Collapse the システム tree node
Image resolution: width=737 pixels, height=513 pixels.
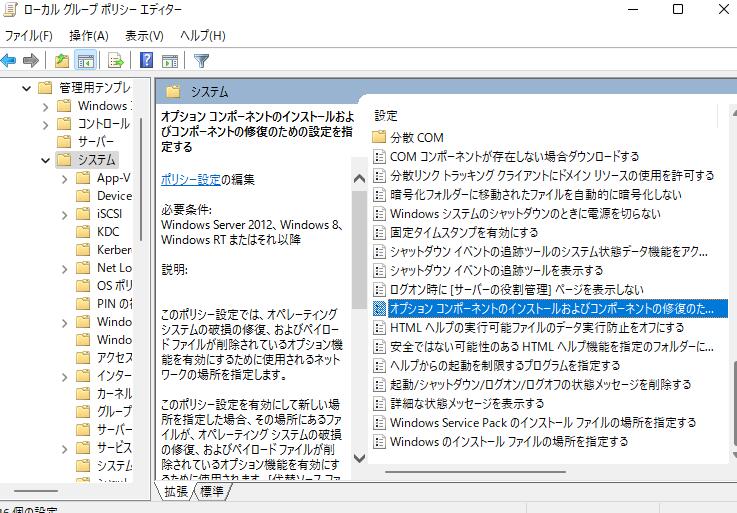pos(46,160)
